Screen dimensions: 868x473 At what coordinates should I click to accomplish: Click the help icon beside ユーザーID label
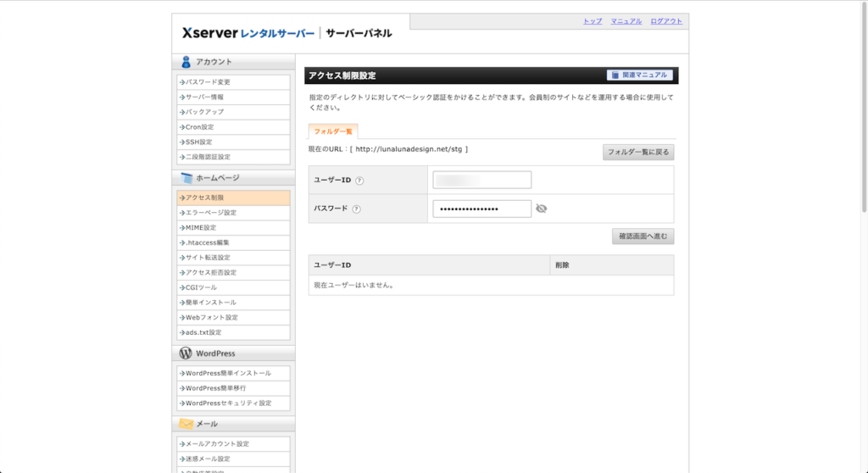pos(359,181)
